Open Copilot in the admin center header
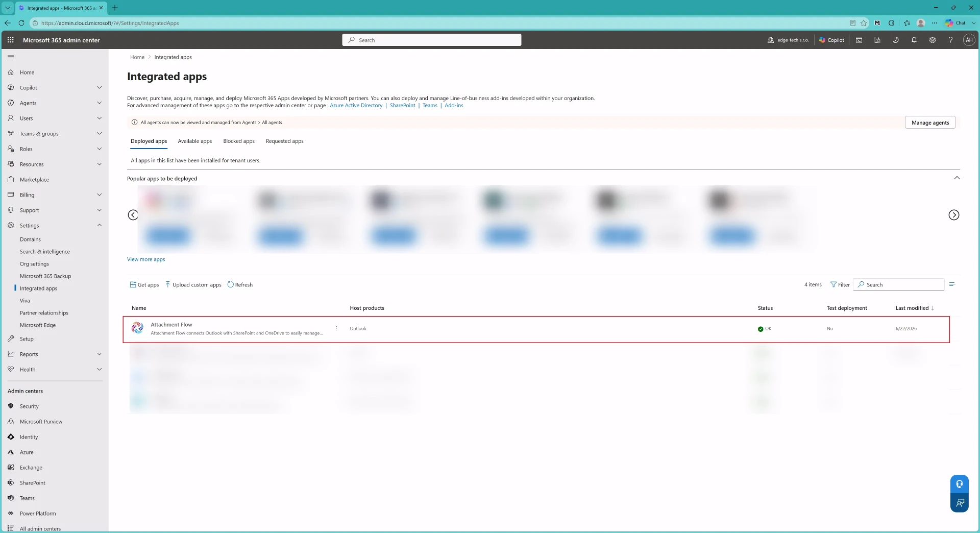The height and width of the screenshot is (533, 980). pyautogui.click(x=831, y=40)
